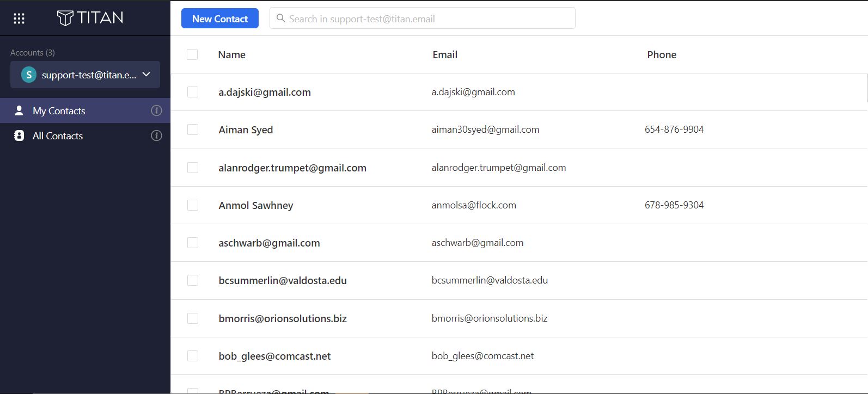Image resolution: width=868 pixels, height=394 pixels.
Task: Check the box for Anmol Sawhney
Action: tap(193, 205)
